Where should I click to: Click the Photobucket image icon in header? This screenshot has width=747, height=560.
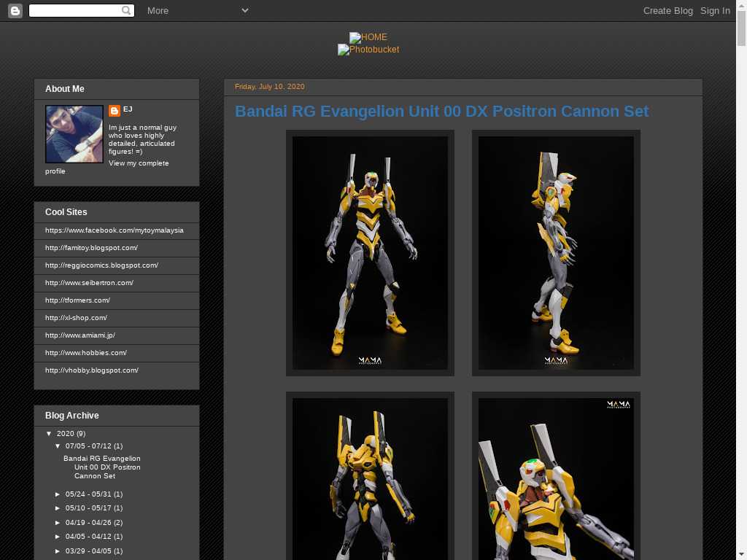pyautogui.click(x=344, y=50)
